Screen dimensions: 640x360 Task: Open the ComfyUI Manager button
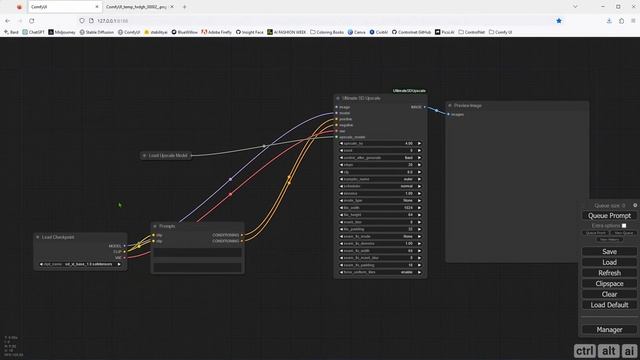point(609,329)
